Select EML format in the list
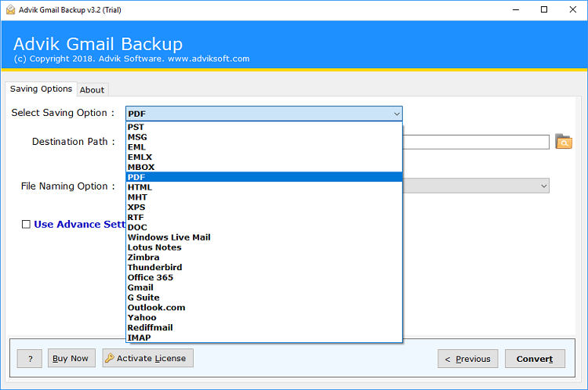Viewport: 588px width, 390px height. (264, 147)
